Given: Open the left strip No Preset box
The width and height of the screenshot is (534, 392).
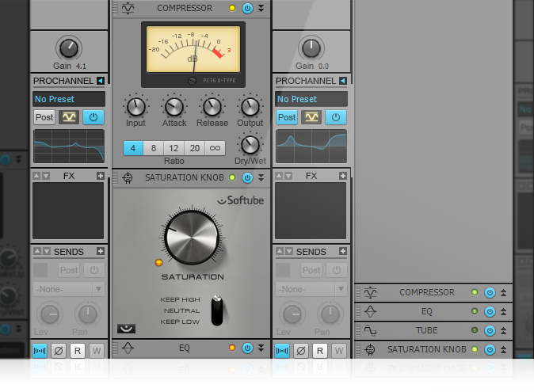Looking at the screenshot, I should coord(69,99).
